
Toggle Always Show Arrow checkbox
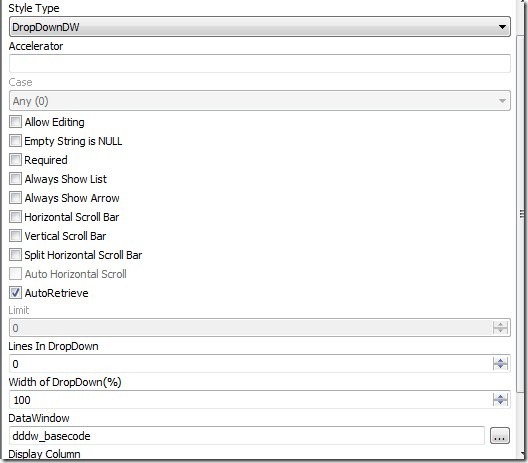pos(15,198)
